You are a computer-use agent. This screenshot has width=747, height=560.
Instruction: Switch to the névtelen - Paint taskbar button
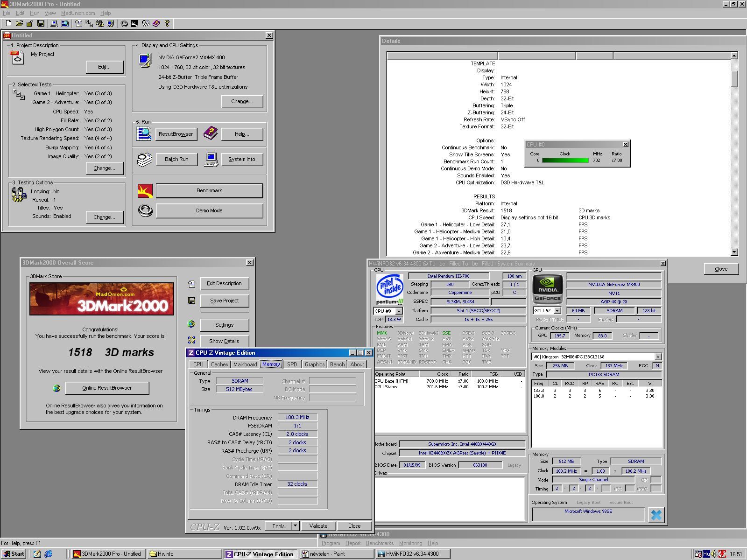click(336, 554)
